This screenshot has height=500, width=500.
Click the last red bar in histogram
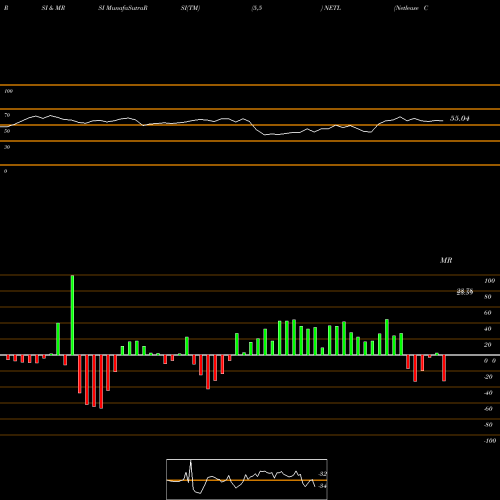444,368
